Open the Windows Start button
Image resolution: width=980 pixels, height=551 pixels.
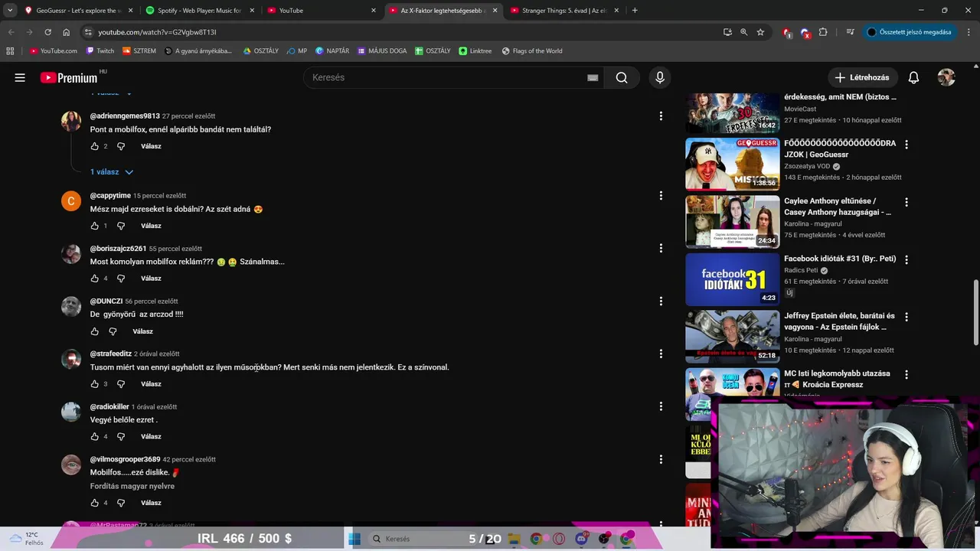pos(354,539)
